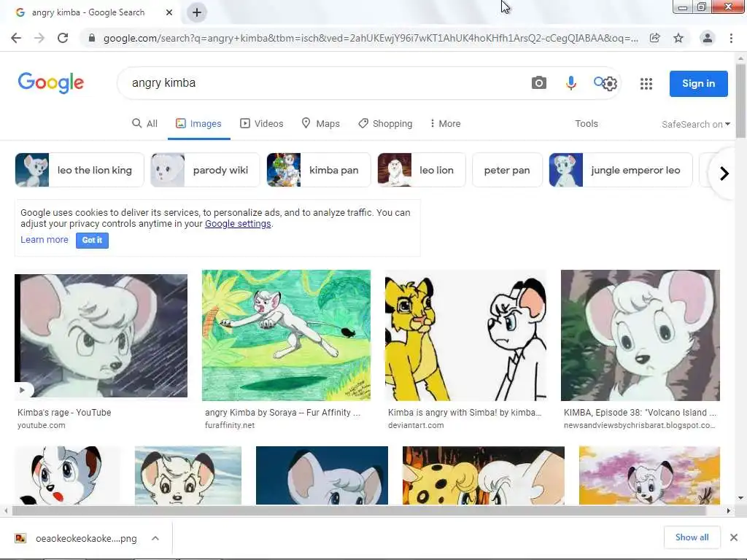Click the Google logo
Image resolution: width=747 pixels, height=560 pixels.
tap(51, 83)
